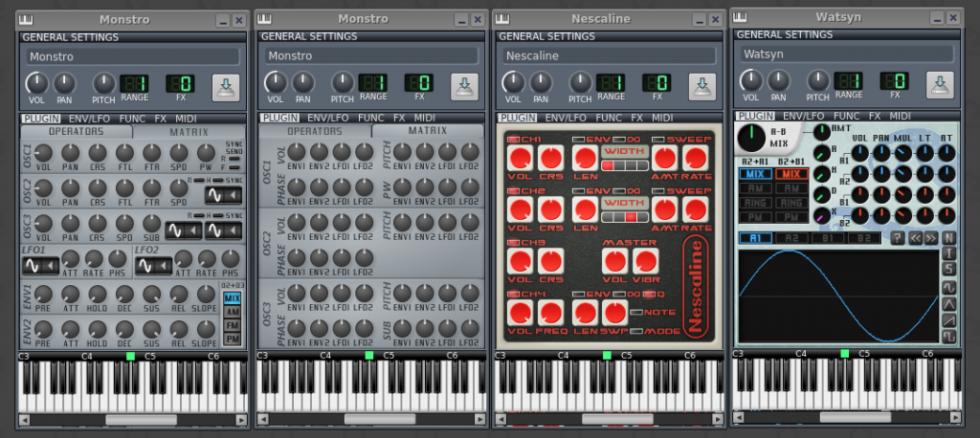Click Nescaline FX channel spinbox
The height and width of the screenshot is (438, 980).
657,82
